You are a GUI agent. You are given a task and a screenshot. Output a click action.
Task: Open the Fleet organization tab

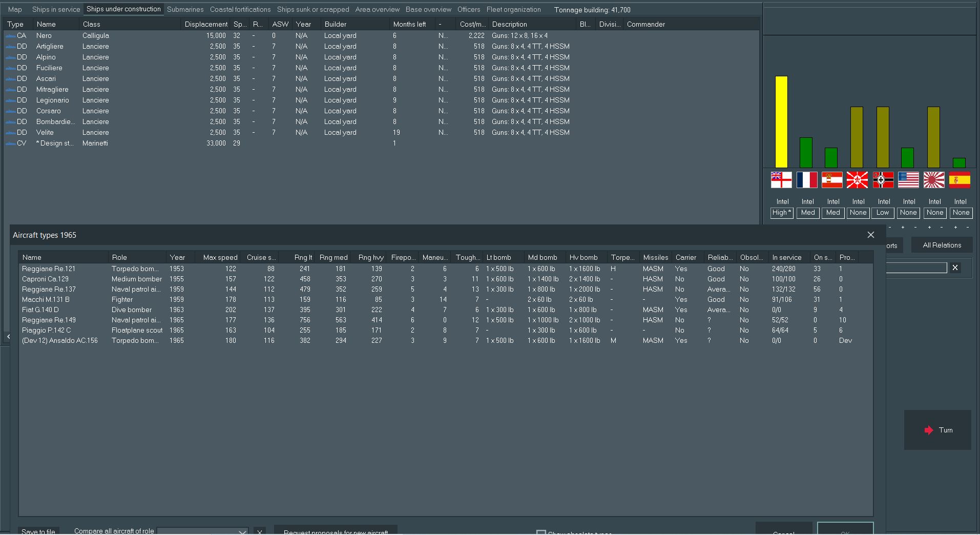[513, 9]
